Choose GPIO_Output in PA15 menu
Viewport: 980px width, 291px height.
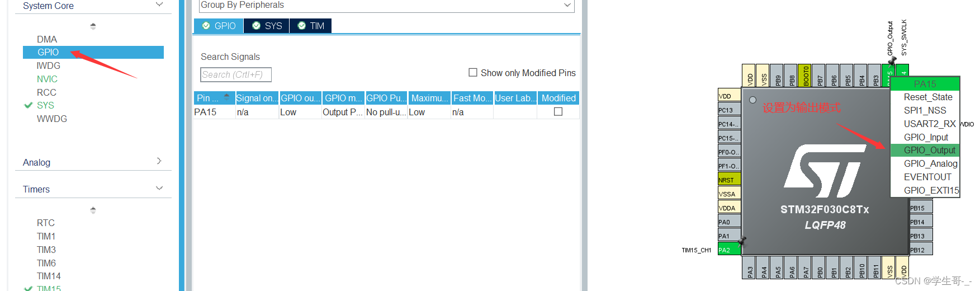(x=925, y=150)
